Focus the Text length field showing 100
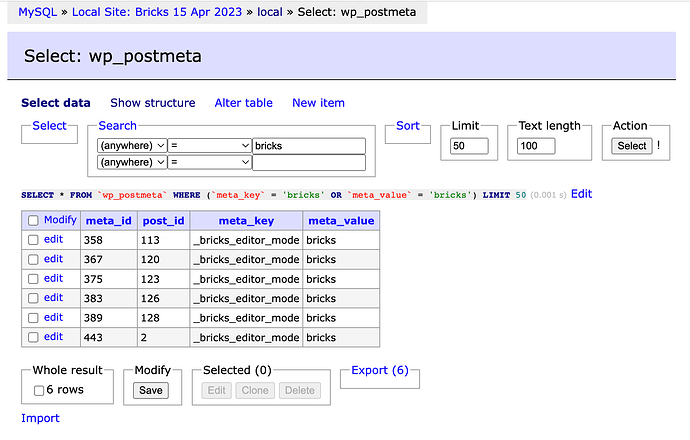 click(x=536, y=146)
